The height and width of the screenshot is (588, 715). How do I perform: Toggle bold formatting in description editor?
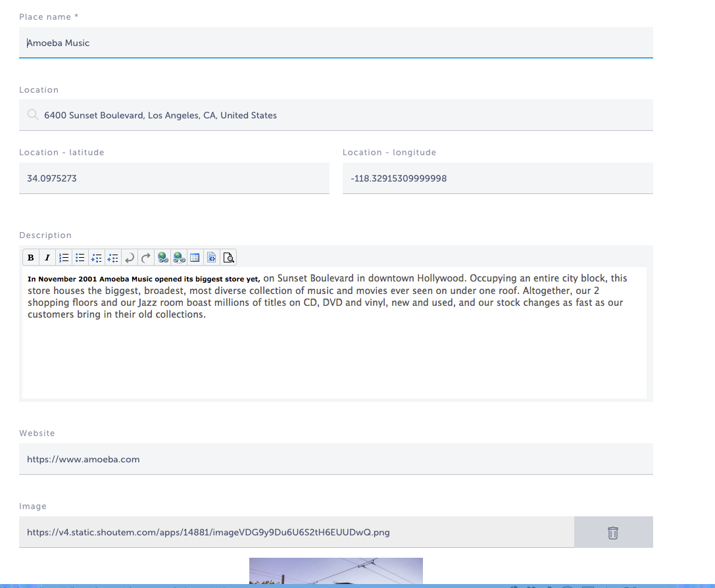[x=31, y=258]
